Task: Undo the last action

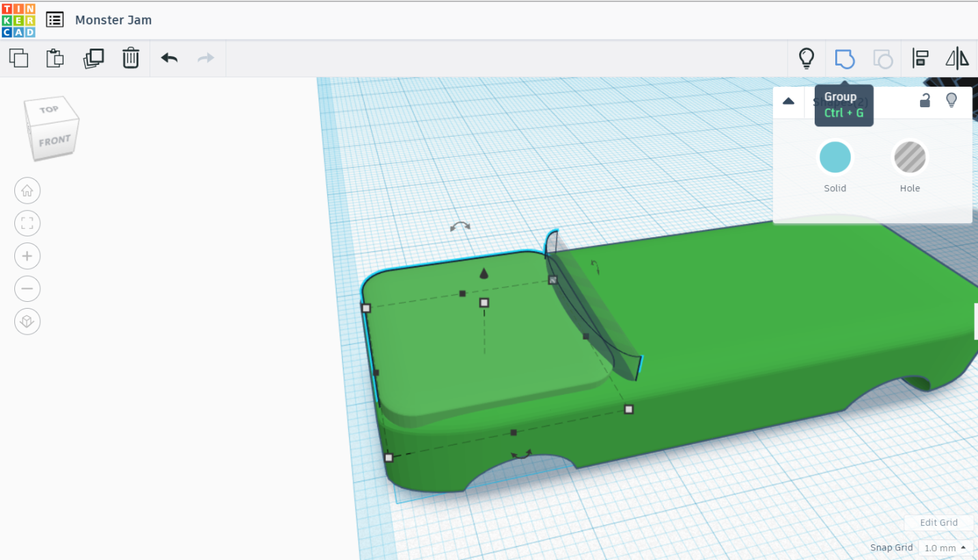Action: click(x=169, y=58)
